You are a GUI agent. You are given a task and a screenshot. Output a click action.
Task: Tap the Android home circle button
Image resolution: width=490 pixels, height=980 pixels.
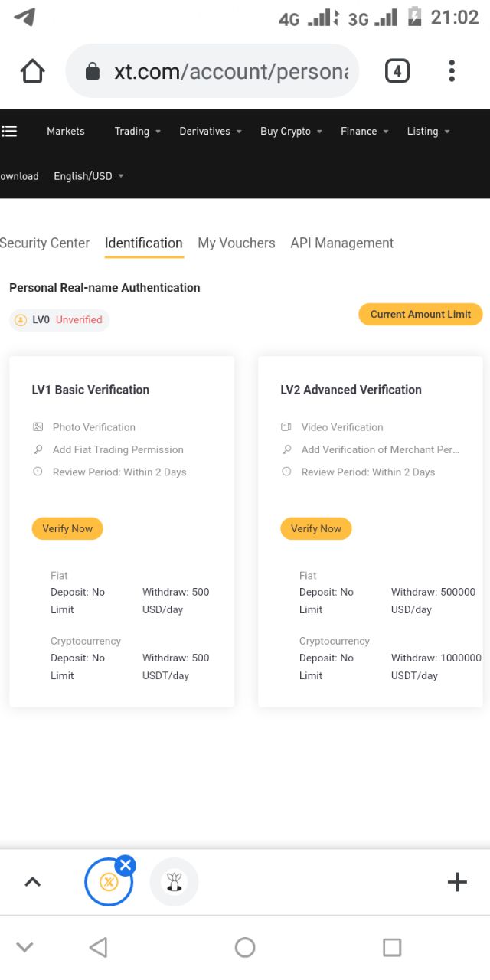pyautogui.click(x=245, y=948)
